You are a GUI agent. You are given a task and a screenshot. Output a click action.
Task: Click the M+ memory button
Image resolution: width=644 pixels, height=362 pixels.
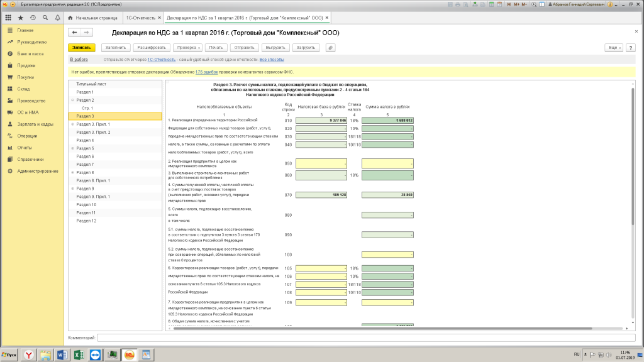tap(517, 4)
